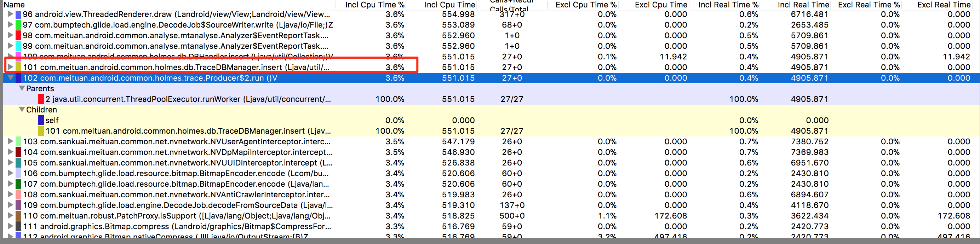Click olive swatch of child TraceDBManager.insert
Image resolution: width=980 pixels, height=244 pixels.
pyautogui.click(x=41, y=131)
